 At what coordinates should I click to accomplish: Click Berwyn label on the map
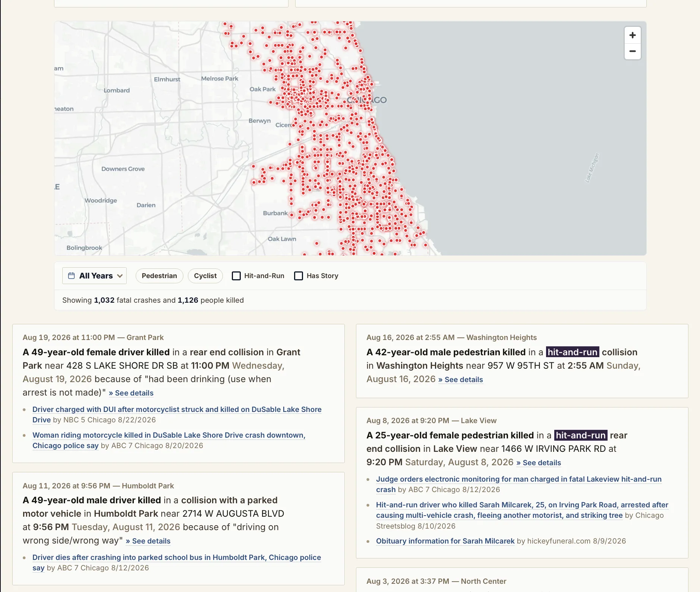click(259, 121)
